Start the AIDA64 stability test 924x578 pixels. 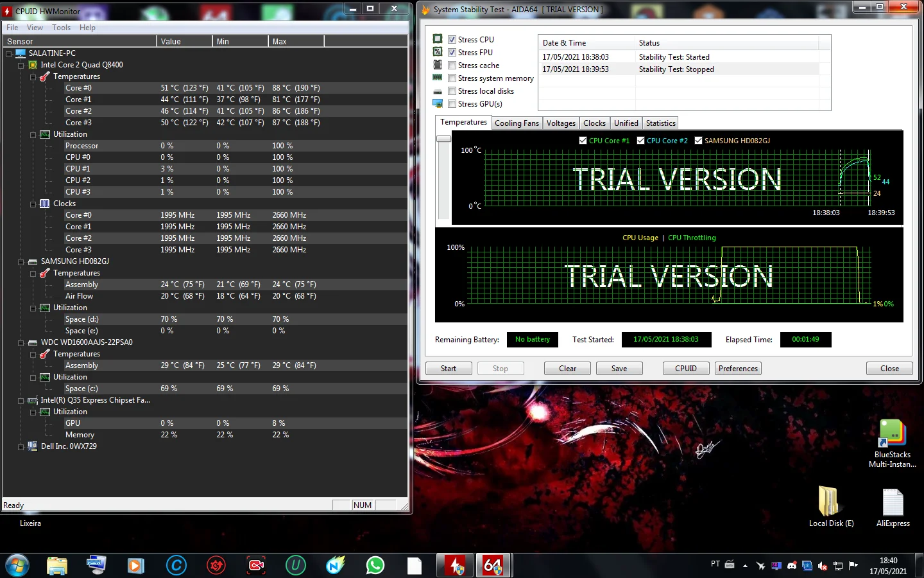[x=449, y=369]
